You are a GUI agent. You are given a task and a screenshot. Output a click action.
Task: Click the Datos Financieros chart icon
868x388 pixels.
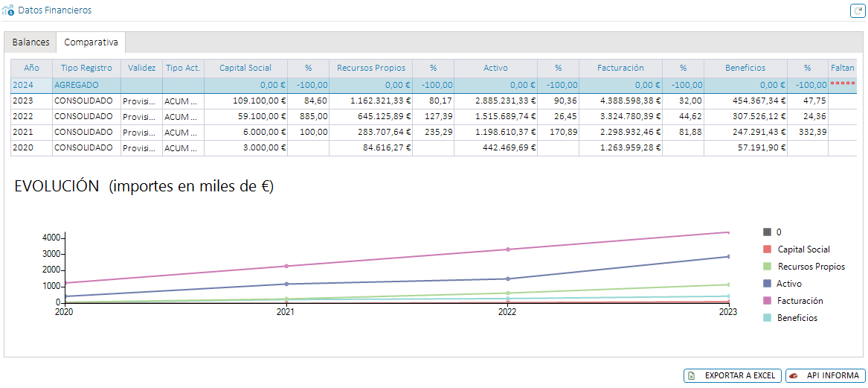click(x=8, y=10)
